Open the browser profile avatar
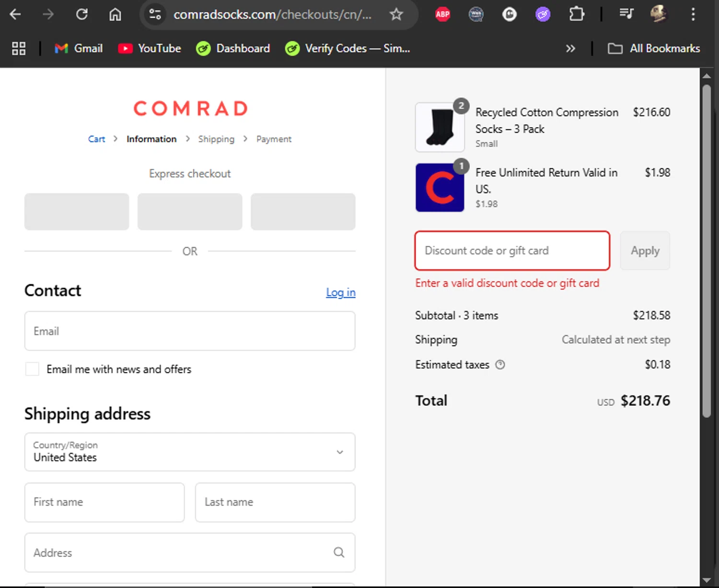 click(x=659, y=14)
